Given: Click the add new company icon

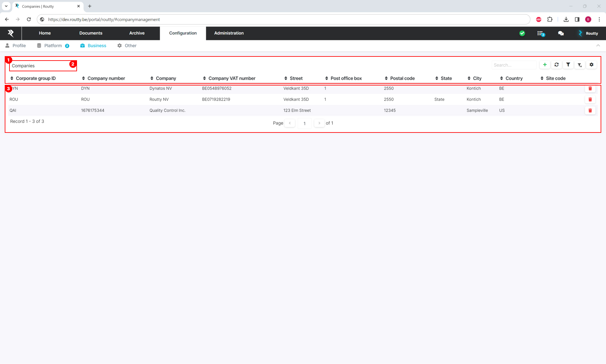Looking at the screenshot, I should coord(545,64).
